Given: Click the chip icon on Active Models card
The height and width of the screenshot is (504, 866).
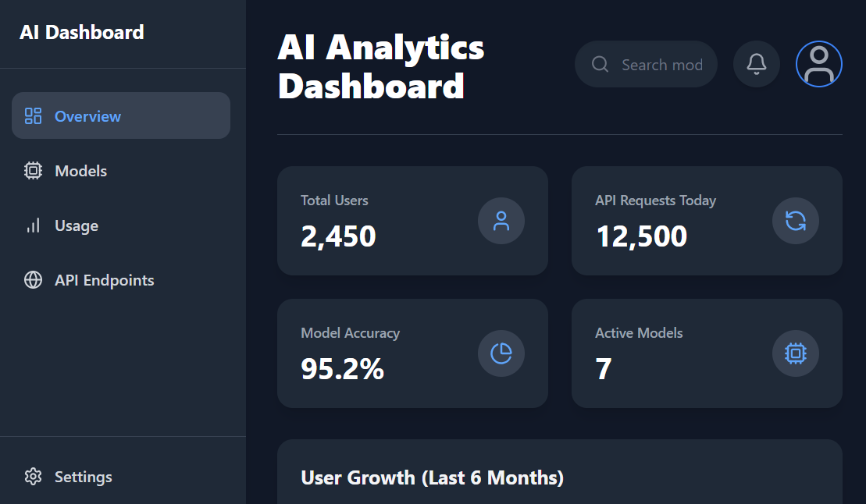Looking at the screenshot, I should coord(795,353).
